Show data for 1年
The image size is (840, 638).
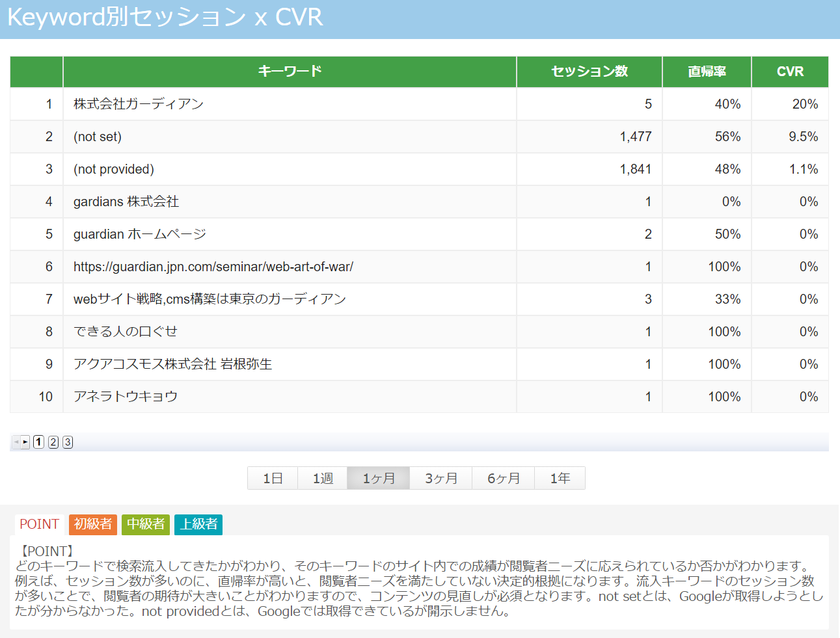tap(560, 479)
